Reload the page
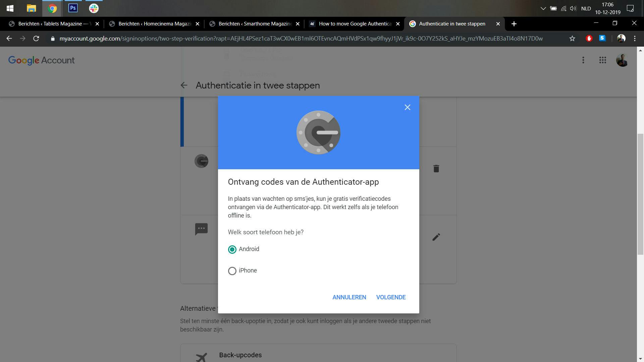The height and width of the screenshot is (362, 644). 36,39
